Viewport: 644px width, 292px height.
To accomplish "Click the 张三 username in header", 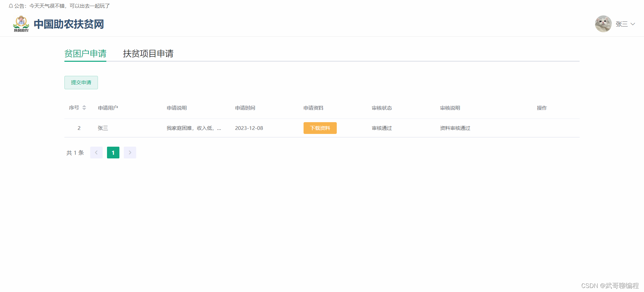I will [622, 24].
